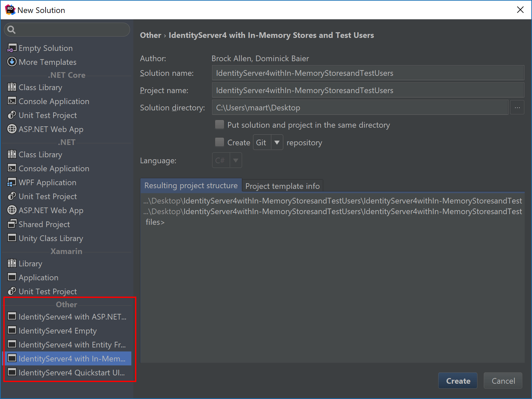Screen dimensions: 532x399
Task: Click the Create button
Action: 458,381
